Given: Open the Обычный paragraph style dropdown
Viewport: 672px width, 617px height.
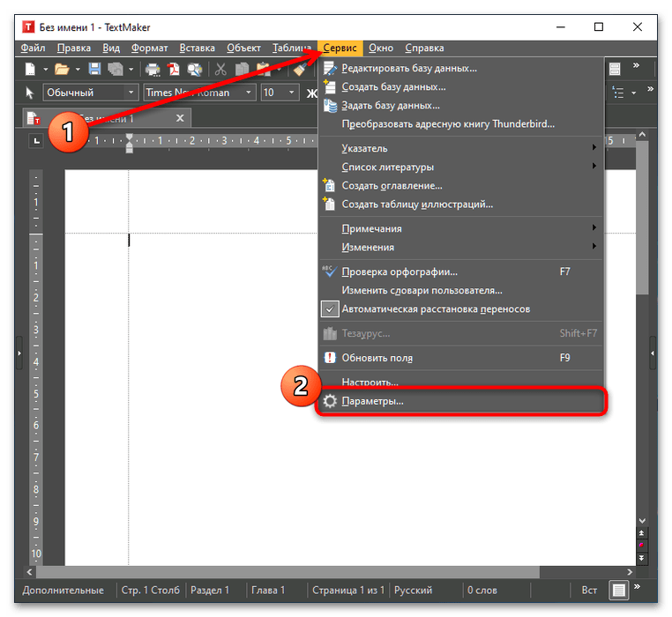Looking at the screenshot, I should pos(132,93).
